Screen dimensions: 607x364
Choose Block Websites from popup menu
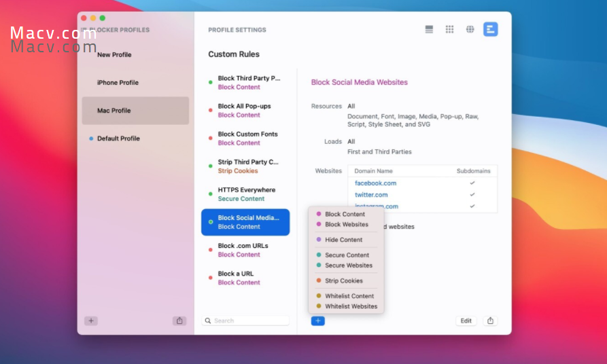346,224
